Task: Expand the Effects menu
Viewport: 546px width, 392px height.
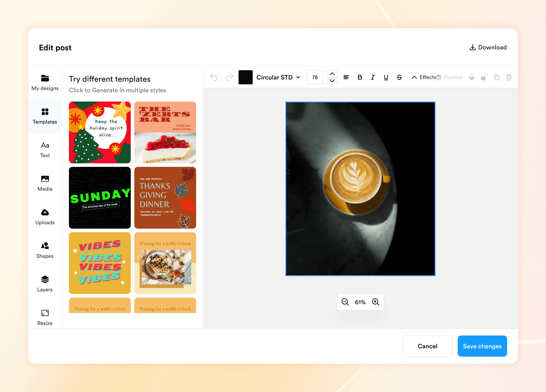Action: click(x=424, y=77)
